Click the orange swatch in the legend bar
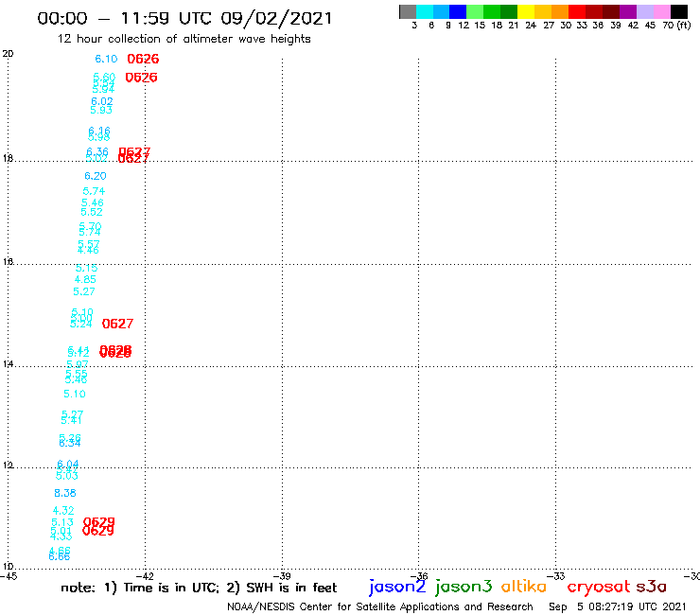This screenshot has width=700, height=615. point(560,11)
